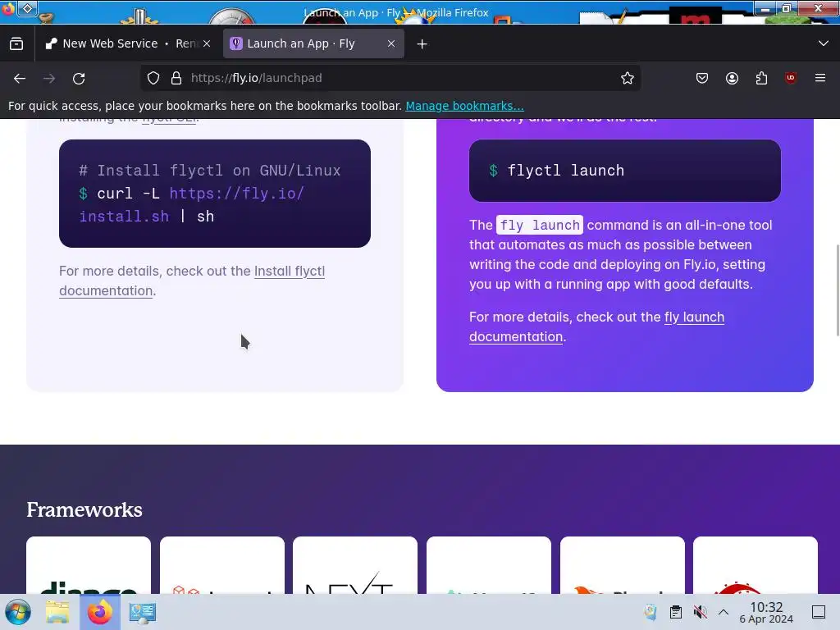Open a new browser tab

(422, 44)
